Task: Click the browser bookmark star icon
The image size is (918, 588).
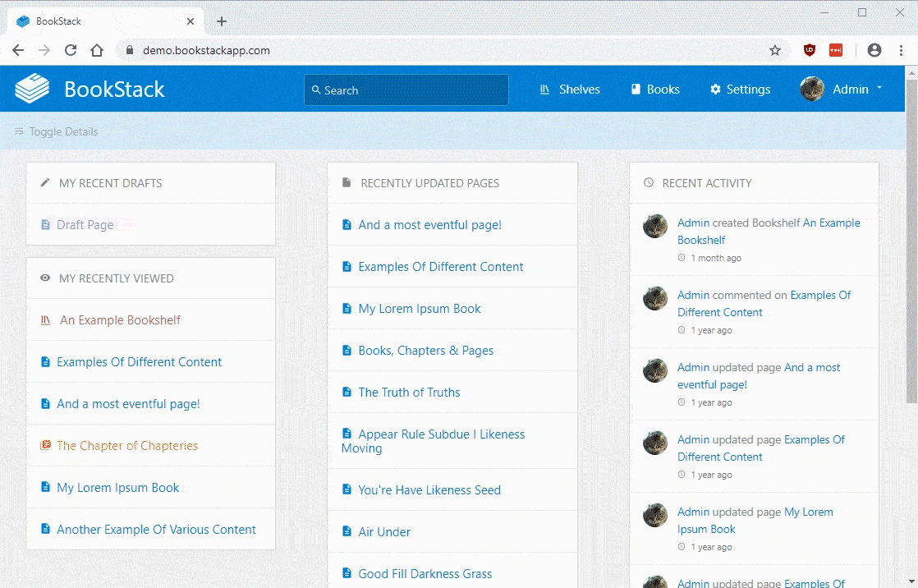Action: (x=775, y=50)
